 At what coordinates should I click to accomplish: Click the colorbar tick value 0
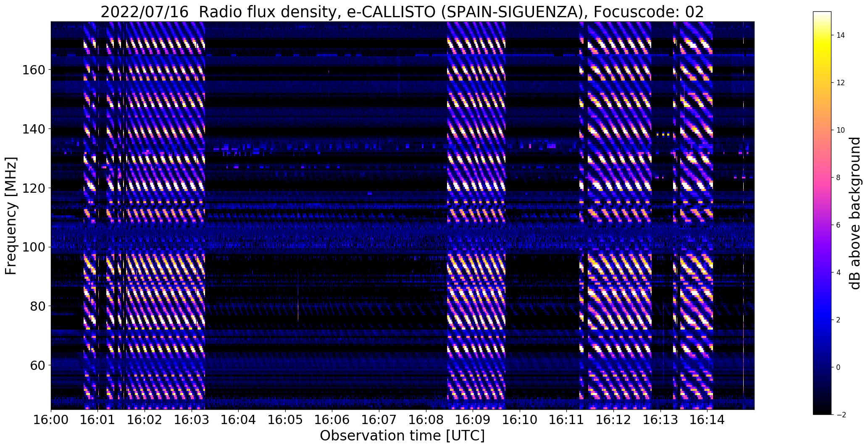coord(838,367)
